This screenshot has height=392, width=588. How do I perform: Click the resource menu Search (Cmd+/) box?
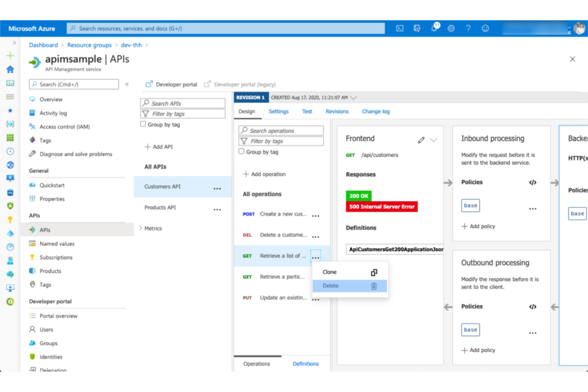tap(74, 84)
